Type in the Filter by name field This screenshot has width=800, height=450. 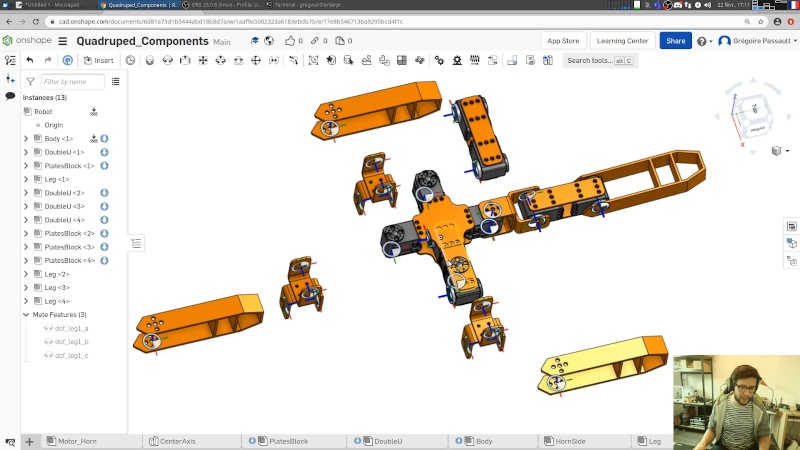(72, 81)
